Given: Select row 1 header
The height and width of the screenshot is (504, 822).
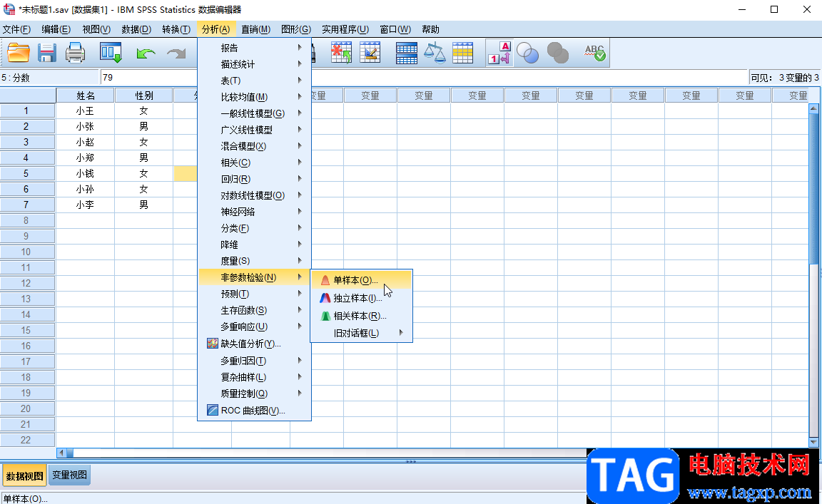Looking at the screenshot, I should [x=27, y=111].
